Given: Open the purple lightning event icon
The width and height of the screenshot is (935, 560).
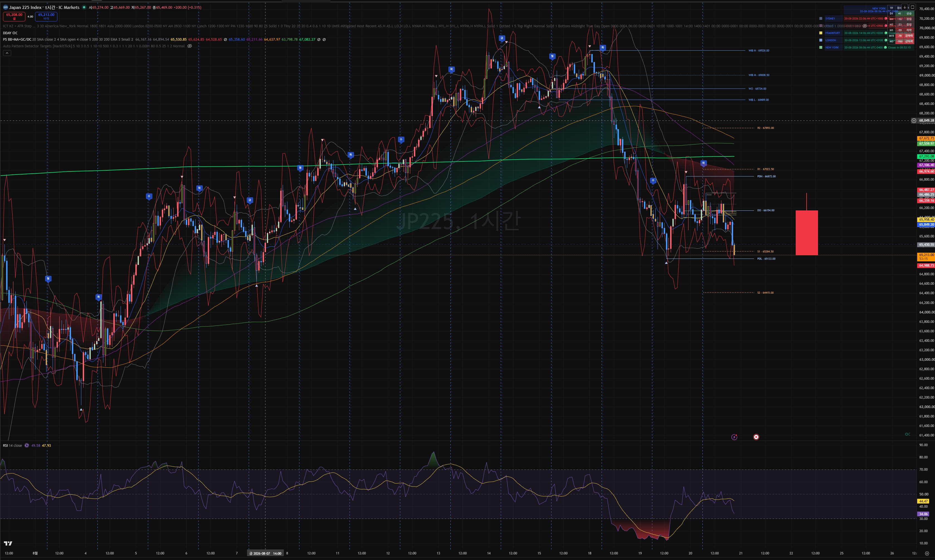Looking at the screenshot, I should point(734,437).
